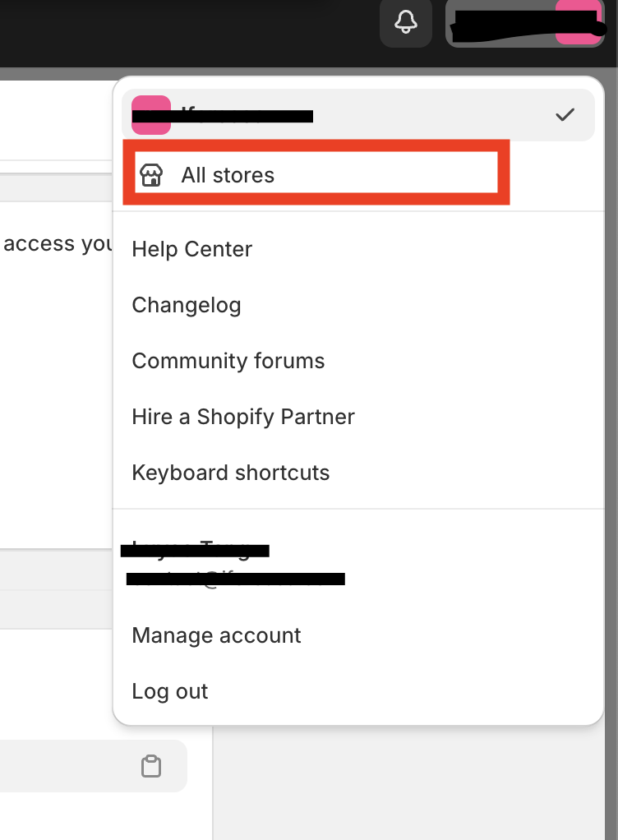
Task: Click the copy-to-clipboard icon
Action: tap(150, 766)
